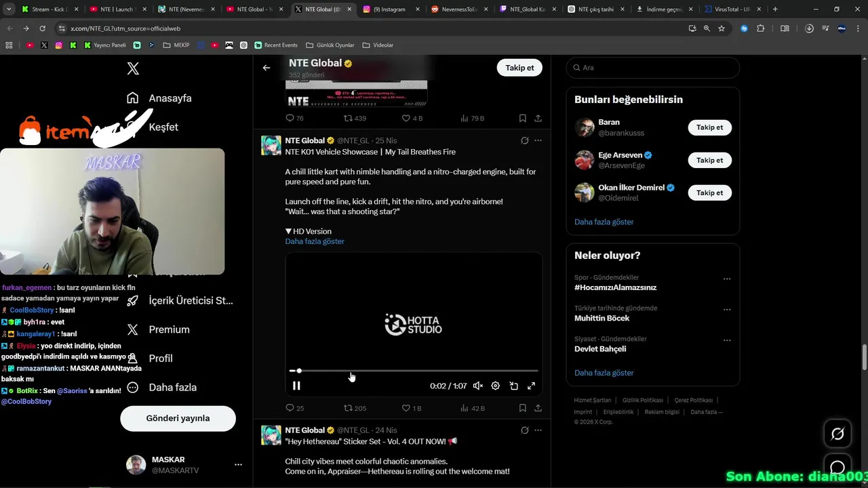Toggle picture-in-picture for the video
Image resolution: width=868 pixels, height=488 pixels.
[x=513, y=386]
